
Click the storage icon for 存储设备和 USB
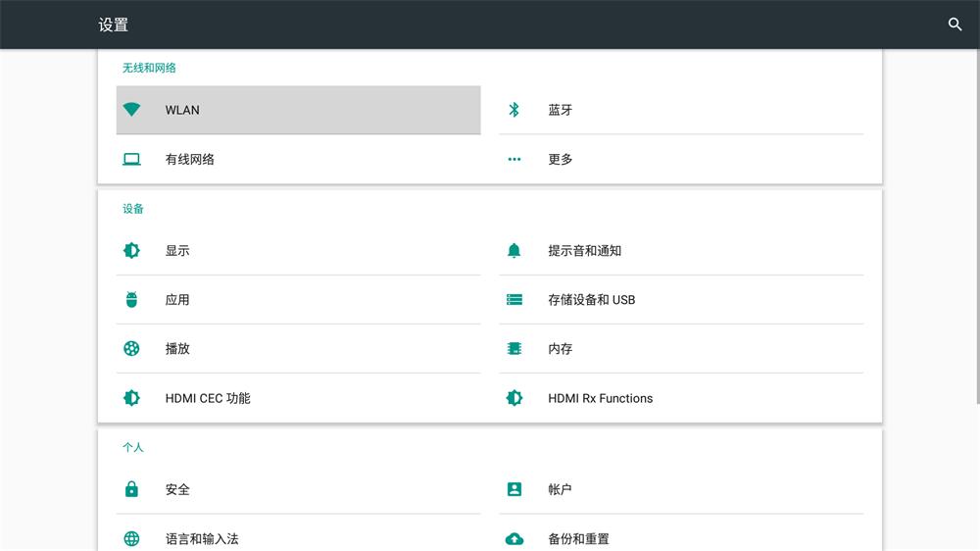pos(514,300)
